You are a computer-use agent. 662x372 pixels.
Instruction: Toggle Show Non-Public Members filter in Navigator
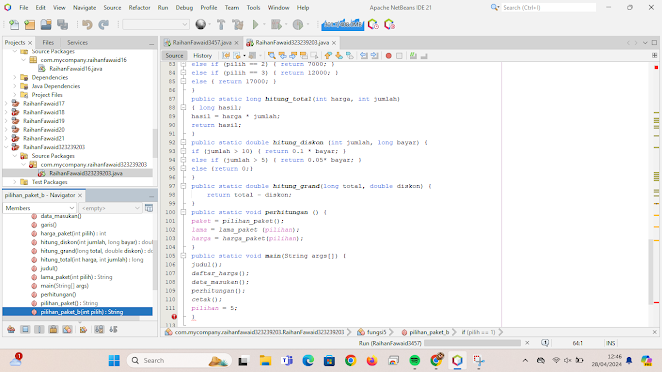tap(53, 329)
